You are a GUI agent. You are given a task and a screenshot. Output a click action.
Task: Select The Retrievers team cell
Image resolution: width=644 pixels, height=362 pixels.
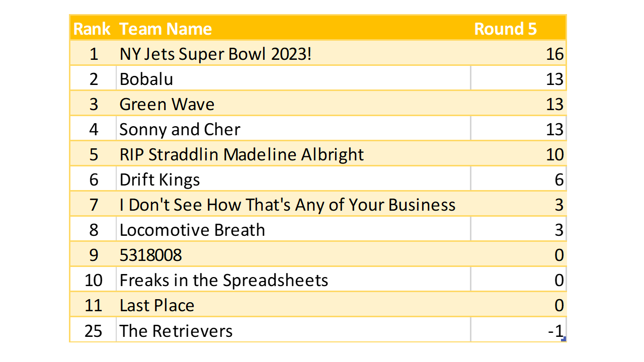point(176,330)
